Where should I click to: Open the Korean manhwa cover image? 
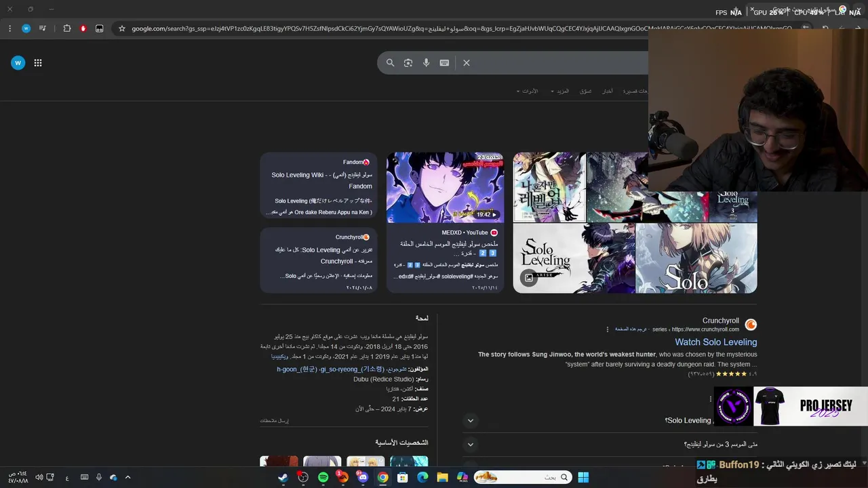tap(549, 187)
